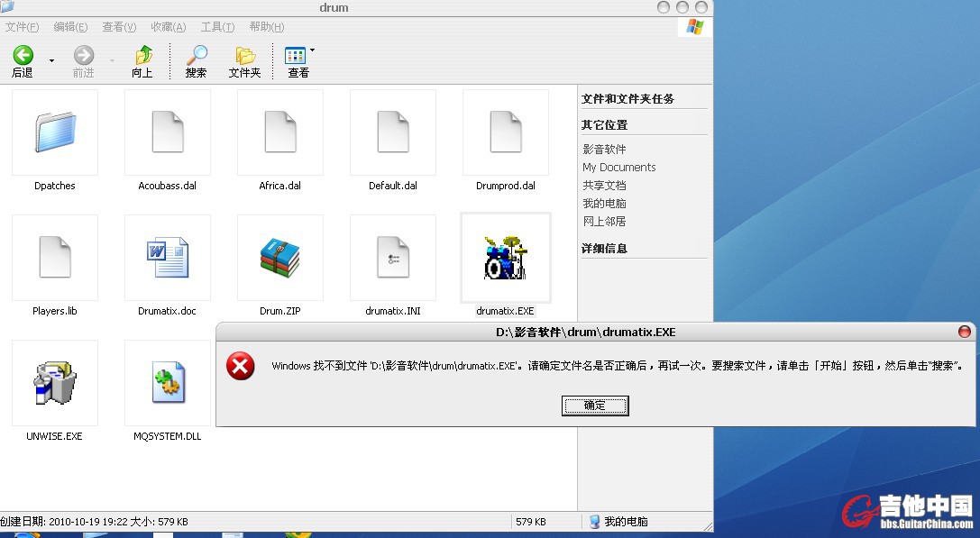Open the My Documents link
Viewport: 980px width, 538px height.
coord(618,168)
